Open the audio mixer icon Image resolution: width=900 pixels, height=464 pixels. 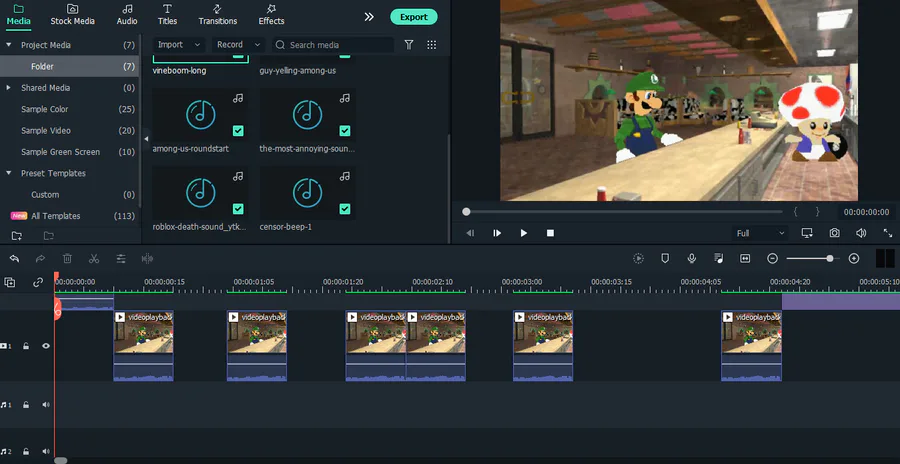click(x=719, y=258)
